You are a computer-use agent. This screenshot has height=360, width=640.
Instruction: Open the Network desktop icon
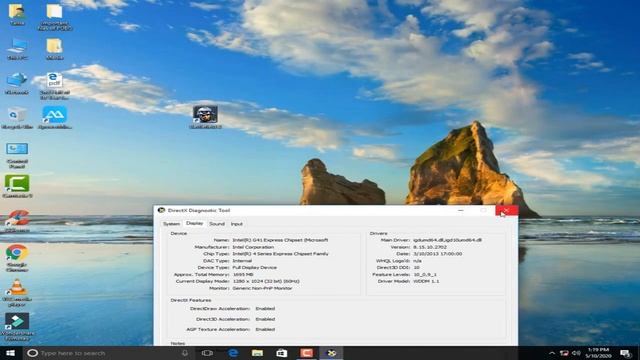click(17, 83)
